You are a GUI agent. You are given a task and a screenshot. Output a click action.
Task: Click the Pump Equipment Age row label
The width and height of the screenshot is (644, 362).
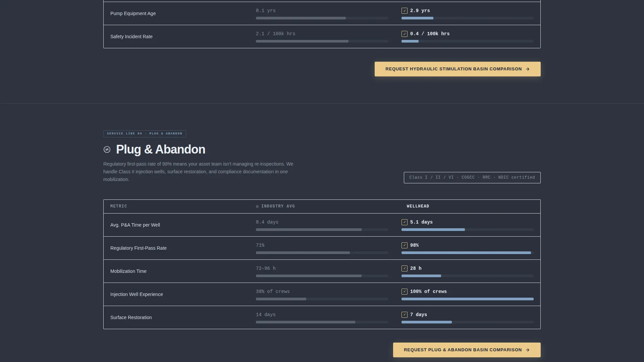[x=133, y=13]
